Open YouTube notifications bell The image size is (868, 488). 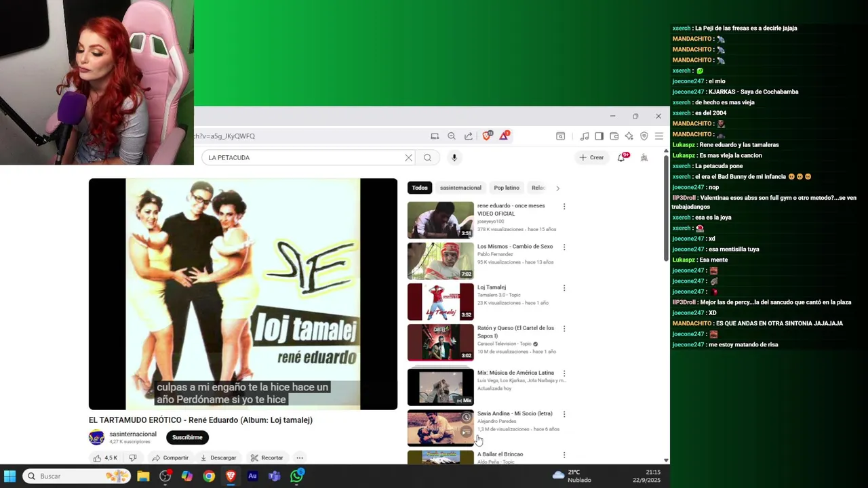click(622, 157)
